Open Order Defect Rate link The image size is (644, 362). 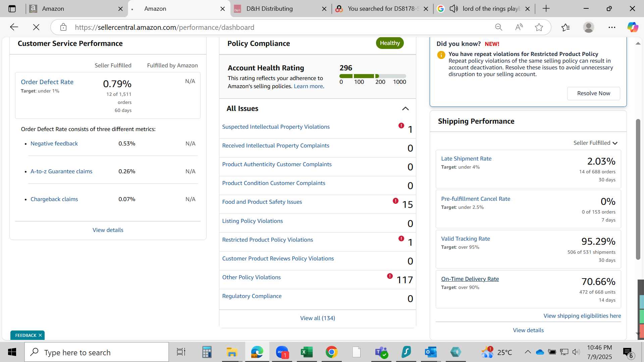(47, 82)
